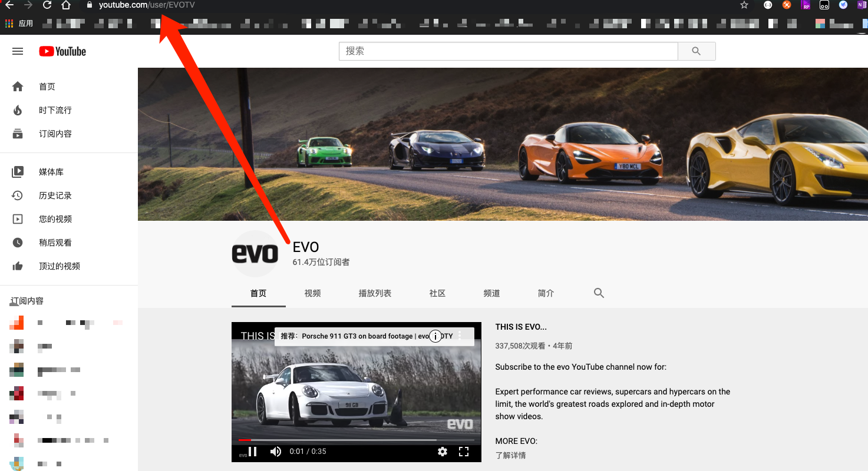Seek using the video progress bar
This screenshot has height=471, width=868.
pyautogui.click(x=357, y=440)
